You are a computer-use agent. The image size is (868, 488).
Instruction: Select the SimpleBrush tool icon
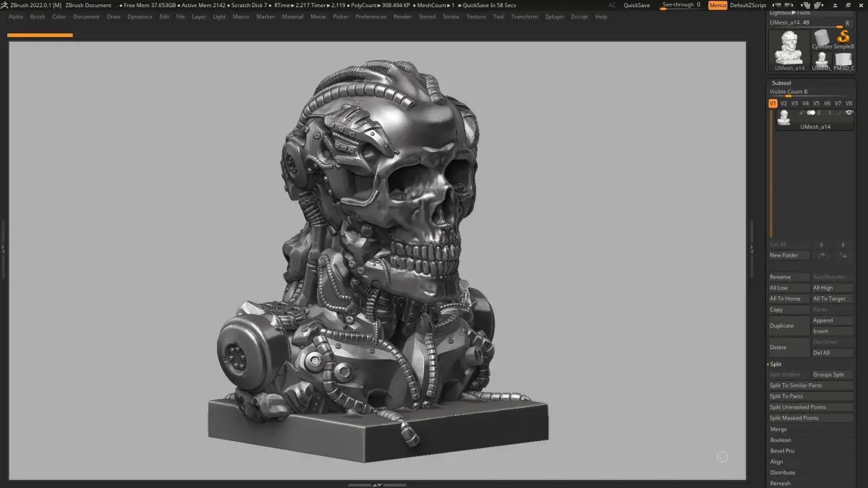click(x=843, y=38)
